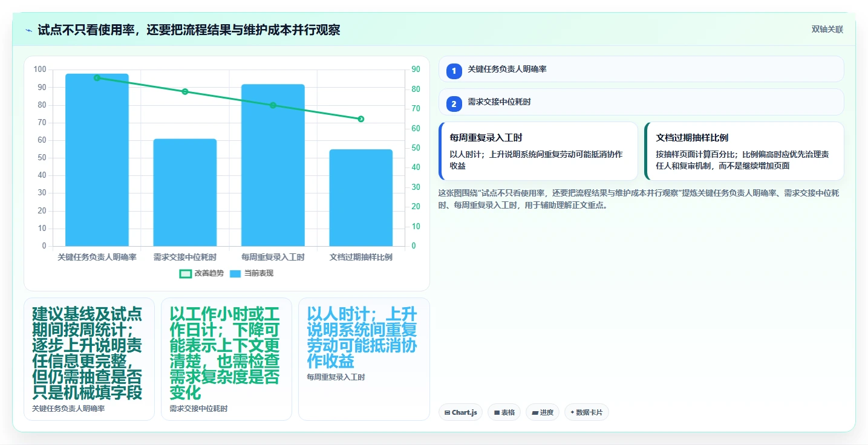This screenshot has height=445, width=868.
Task: Click the bar icon in the 进度 tag
Action: [535, 413]
